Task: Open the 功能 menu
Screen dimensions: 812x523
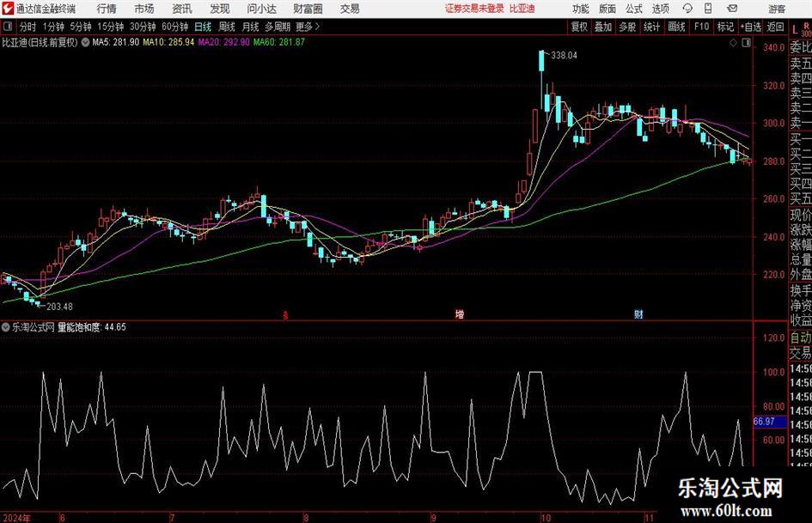Action: (581, 9)
